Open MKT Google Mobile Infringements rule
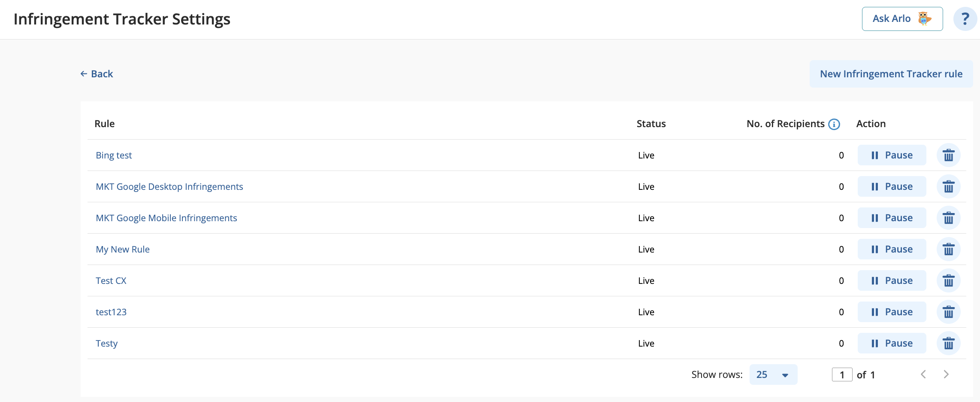This screenshot has width=980, height=402. click(x=166, y=218)
